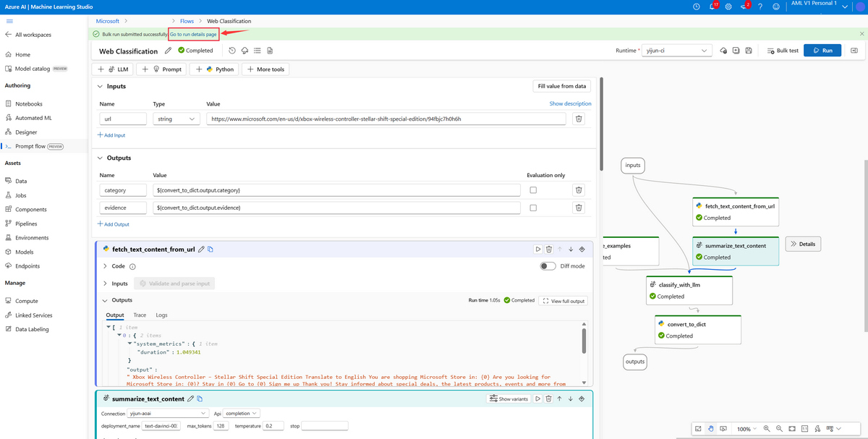Viewport: 868px width, 439px height.
Task: Delete the evidence output row
Action: pos(579,208)
